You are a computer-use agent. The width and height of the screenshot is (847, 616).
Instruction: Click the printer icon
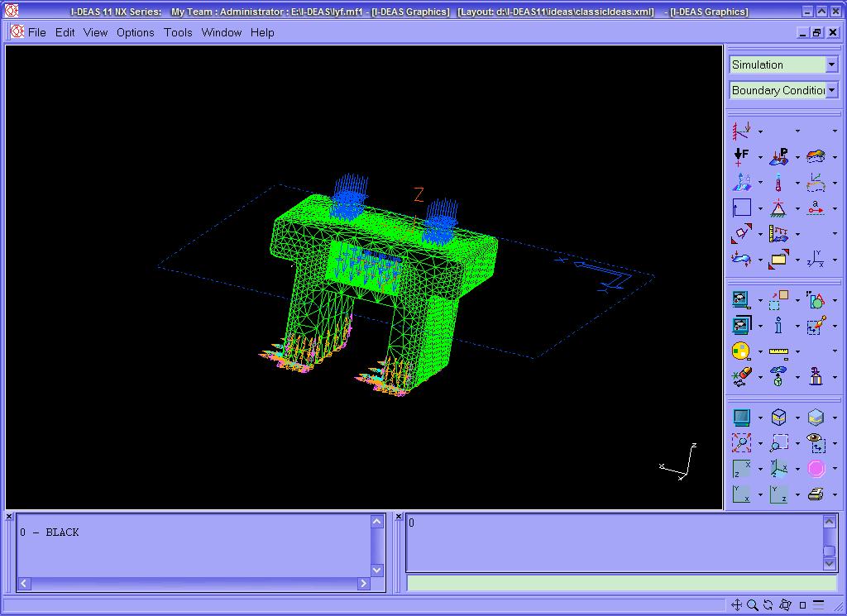(816, 494)
